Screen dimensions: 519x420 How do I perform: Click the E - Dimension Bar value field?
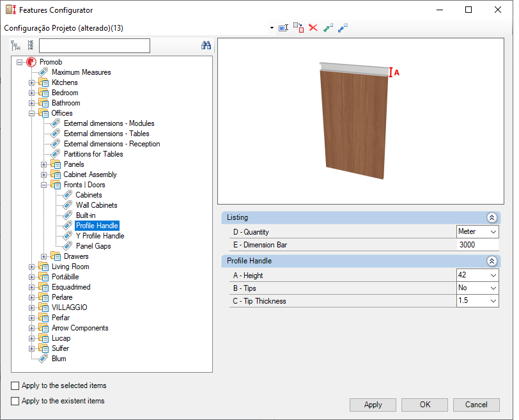tap(478, 245)
